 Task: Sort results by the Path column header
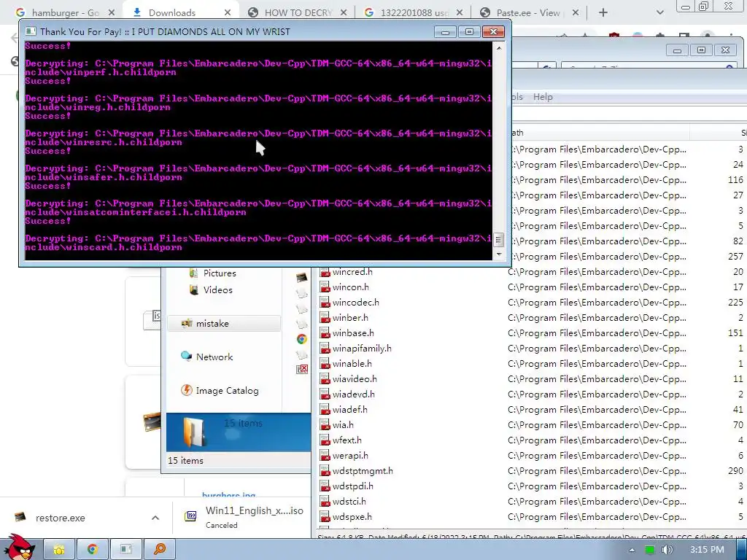pos(598,133)
